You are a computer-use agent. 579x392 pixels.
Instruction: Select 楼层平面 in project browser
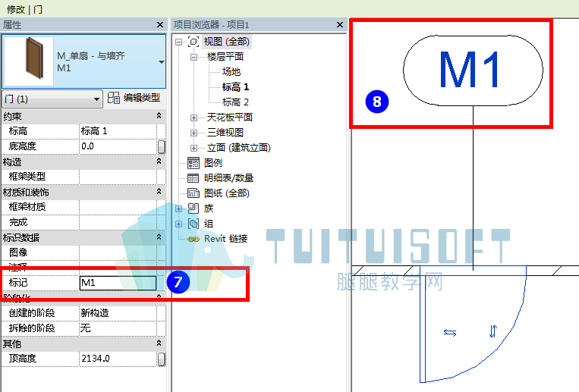click(225, 57)
